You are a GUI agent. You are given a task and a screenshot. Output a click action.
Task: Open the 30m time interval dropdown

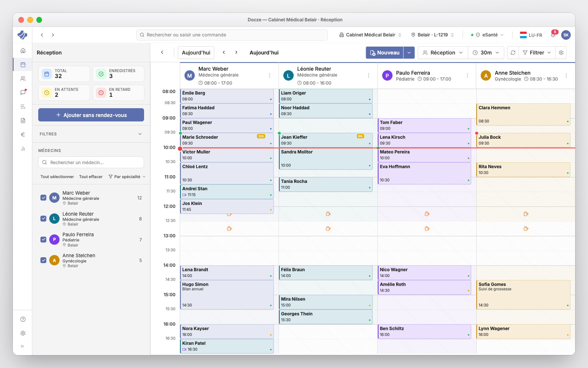(486, 53)
